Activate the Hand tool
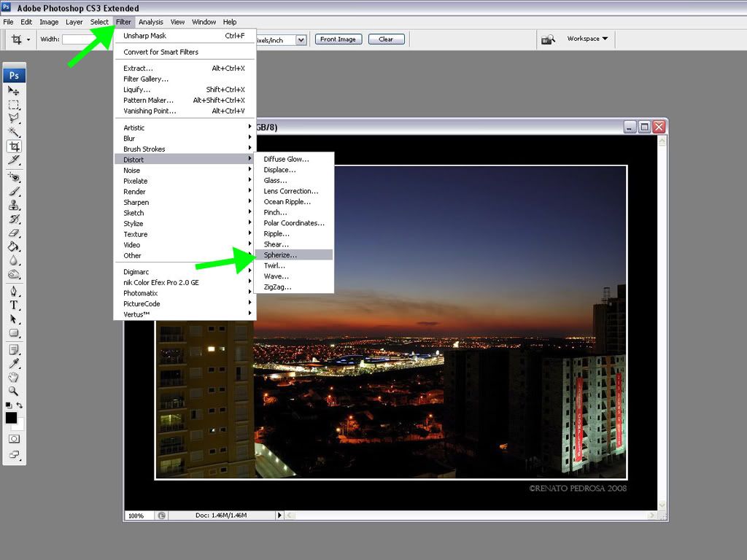Viewport: 747px width, 560px height. (x=14, y=377)
